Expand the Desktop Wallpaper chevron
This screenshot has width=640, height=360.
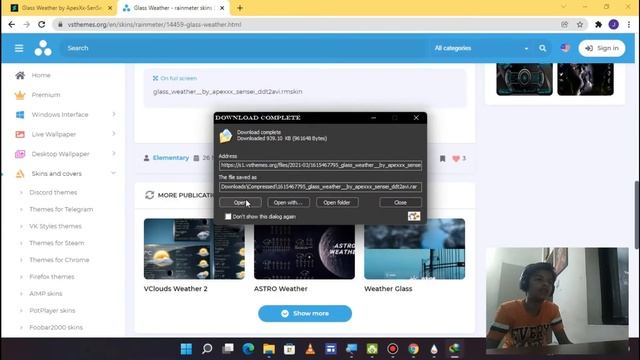click(114, 153)
